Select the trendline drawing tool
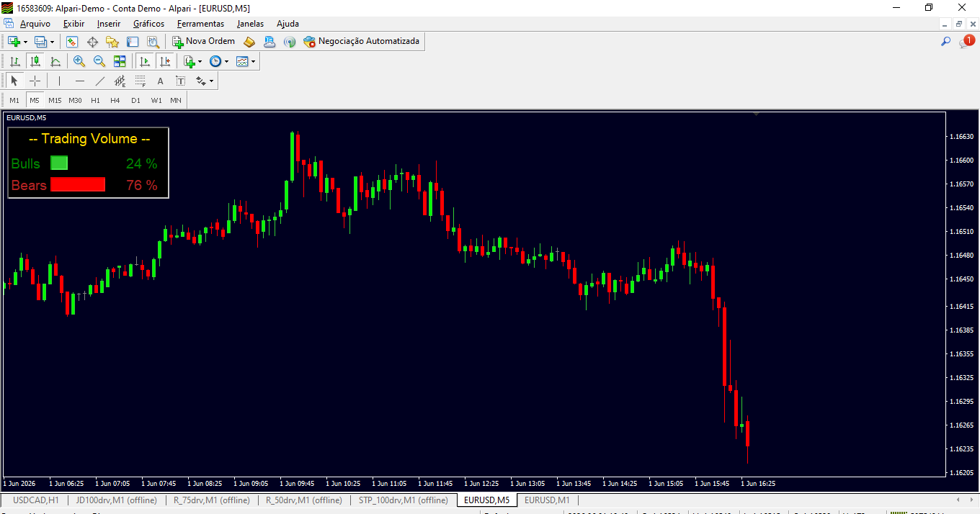This screenshot has height=514, width=980. [x=100, y=81]
